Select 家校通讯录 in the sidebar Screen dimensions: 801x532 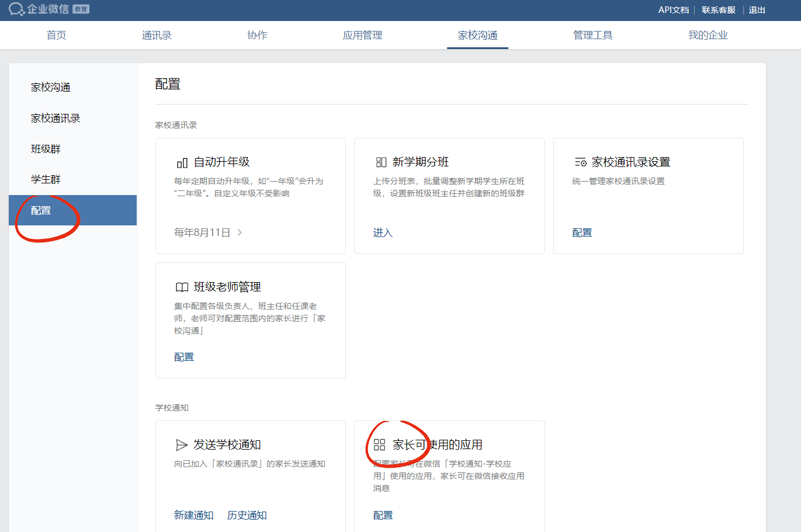[x=56, y=118]
